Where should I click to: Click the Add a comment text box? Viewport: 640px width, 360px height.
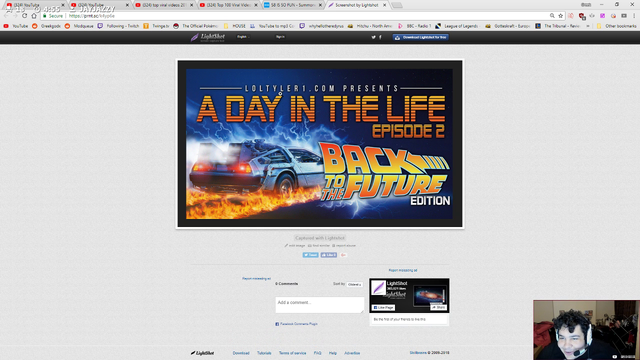(320, 305)
